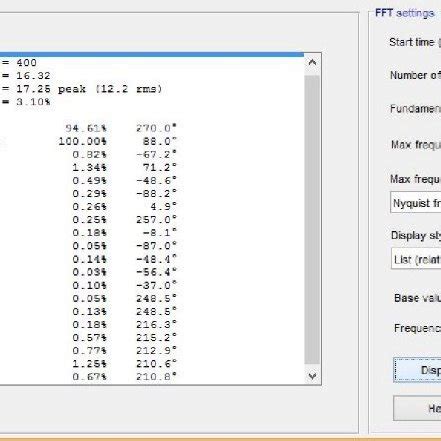Click the scroll up arrow in the FFT list
441x441 pixels.
[312, 62]
